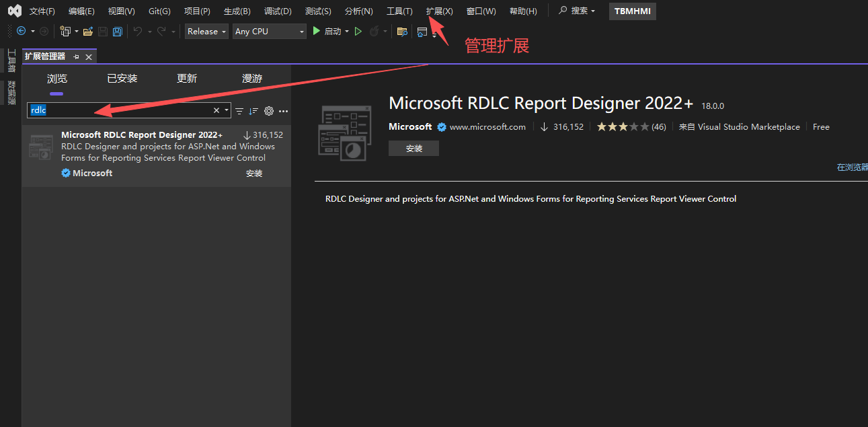868x427 pixels.
Task: Expand the search box history dropdown
Action: click(x=227, y=110)
